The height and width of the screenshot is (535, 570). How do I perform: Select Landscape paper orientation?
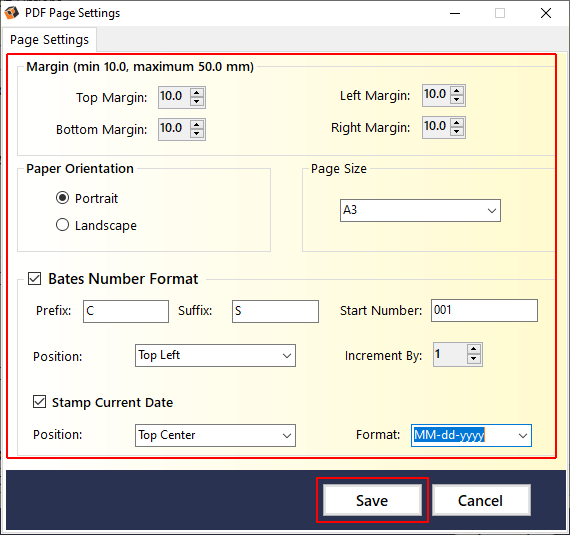click(x=63, y=225)
